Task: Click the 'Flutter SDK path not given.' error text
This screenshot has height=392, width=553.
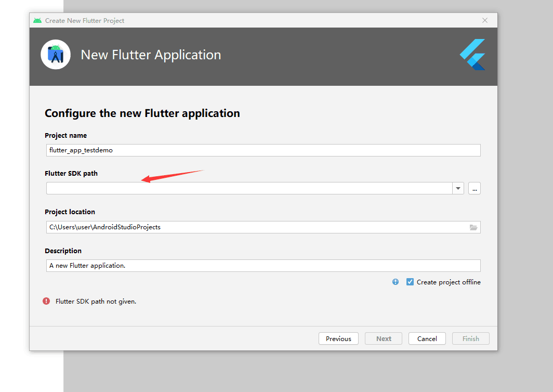Action: (96, 302)
